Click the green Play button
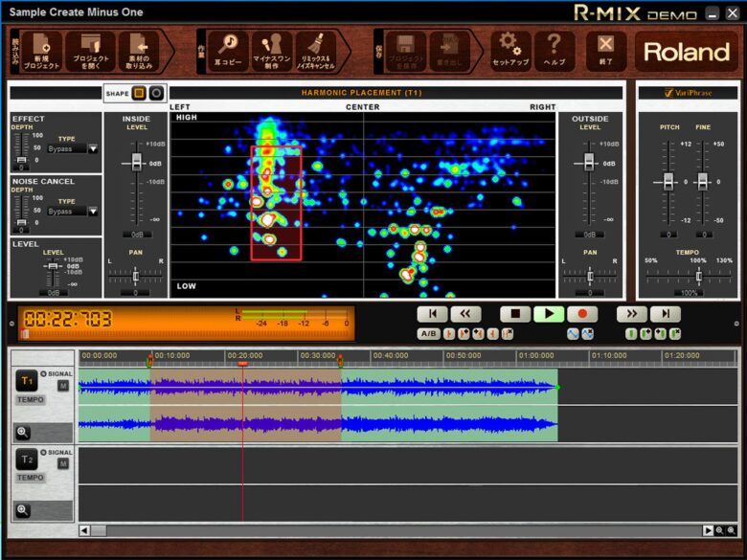The width and height of the screenshot is (747, 560). click(549, 314)
